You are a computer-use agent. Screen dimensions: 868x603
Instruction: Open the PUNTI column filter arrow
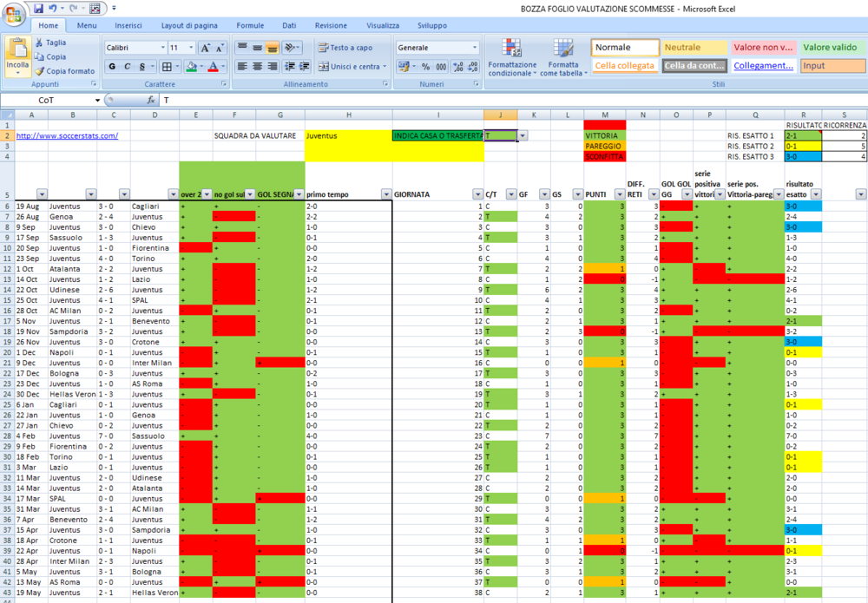(620, 194)
